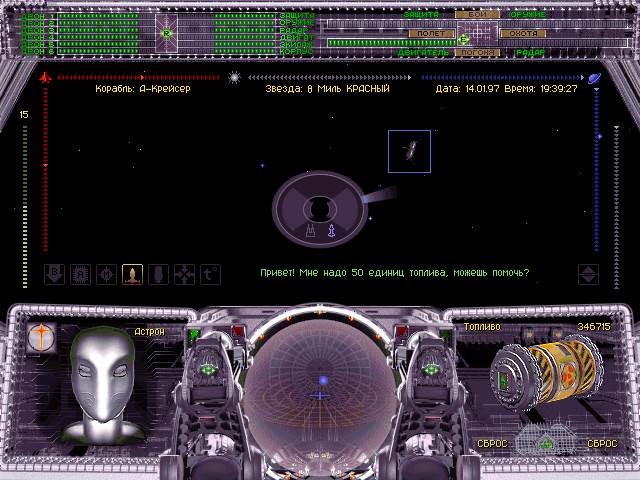
Task: Click the Звезда: 8 Миль КРАСНЫЙ text
Action: [x=327, y=89]
